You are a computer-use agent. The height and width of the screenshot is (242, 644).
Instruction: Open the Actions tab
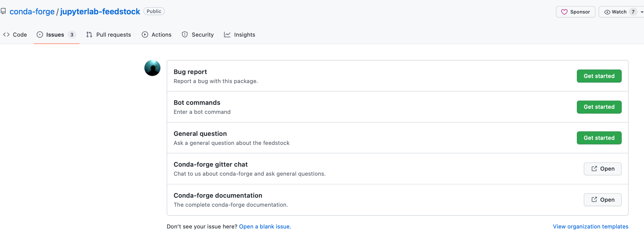(x=157, y=34)
